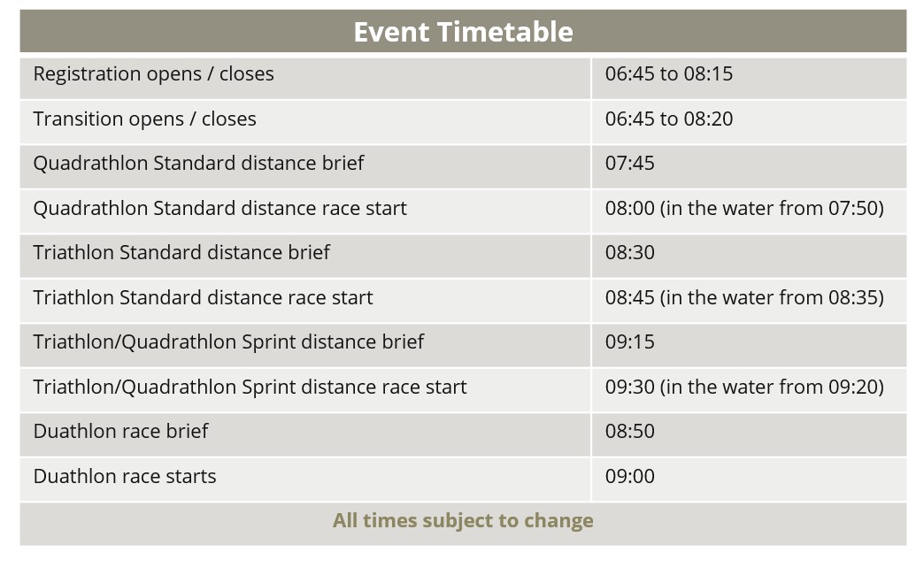Viewport: 924px width, 568px height.
Task: Click the Duathlon race brief label
Action: [x=120, y=432]
